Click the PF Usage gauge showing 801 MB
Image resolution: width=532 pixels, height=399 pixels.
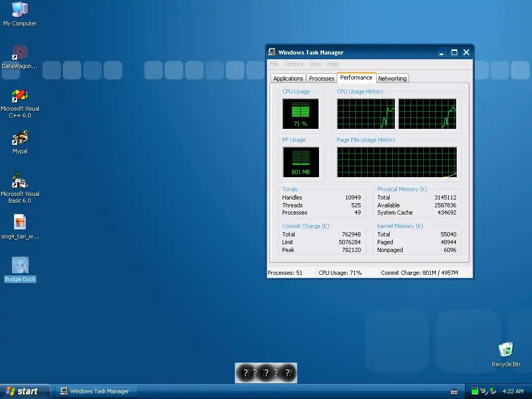coord(301,162)
